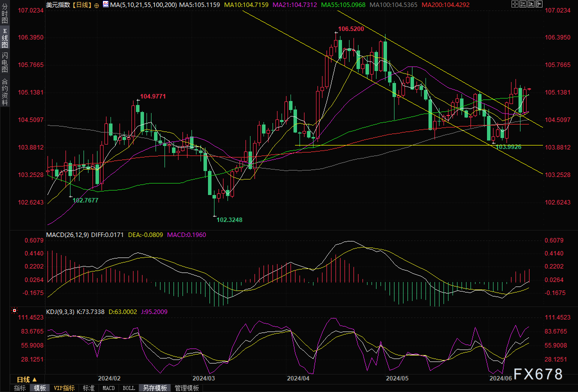The width and height of the screenshot is (578, 392).
Task: Click the 106.5200 high price marker
Action: [x=350, y=29]
